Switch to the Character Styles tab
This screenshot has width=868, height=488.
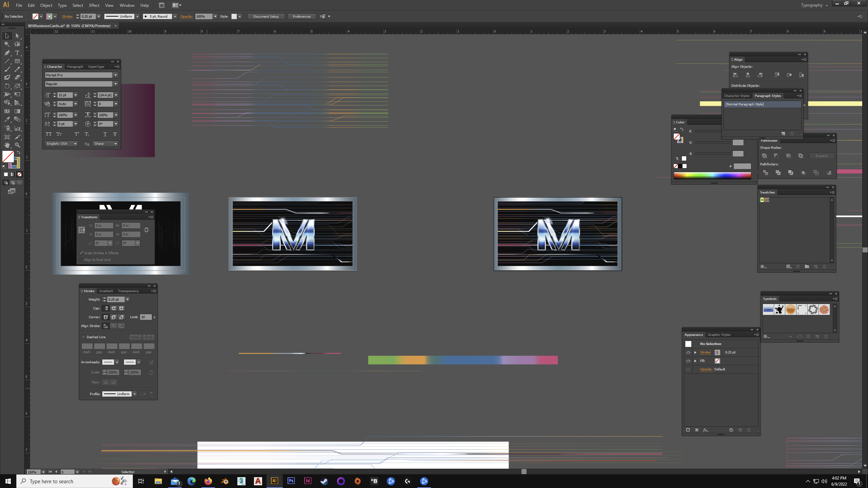[x=737, y=96]
